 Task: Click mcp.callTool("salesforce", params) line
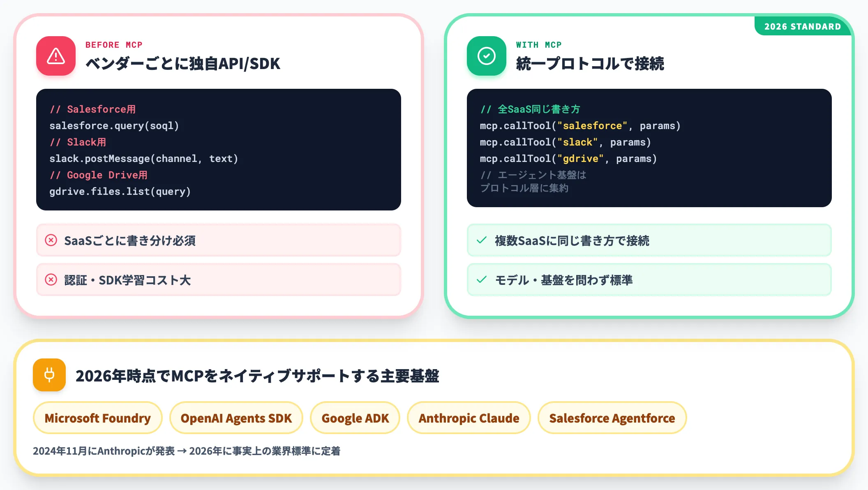click(580, 126)
